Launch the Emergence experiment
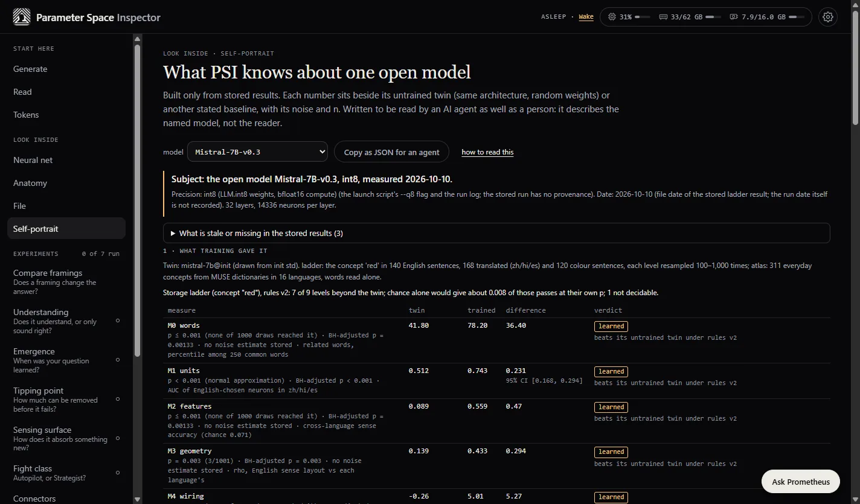 click(66, 360)
